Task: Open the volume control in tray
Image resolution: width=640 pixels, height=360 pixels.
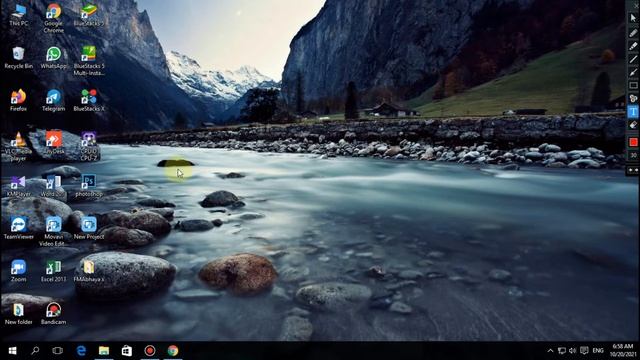Action: click(572, 351)
